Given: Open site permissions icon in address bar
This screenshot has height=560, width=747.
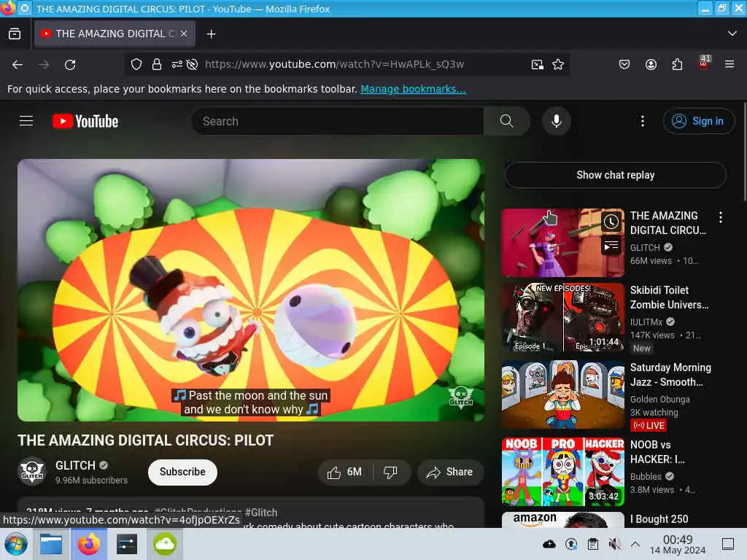Looking at the screenshot, I should (x=177, y=64).
